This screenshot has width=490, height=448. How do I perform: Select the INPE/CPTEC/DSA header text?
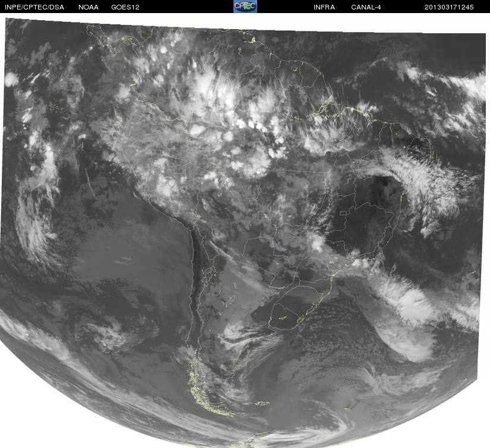34,7
